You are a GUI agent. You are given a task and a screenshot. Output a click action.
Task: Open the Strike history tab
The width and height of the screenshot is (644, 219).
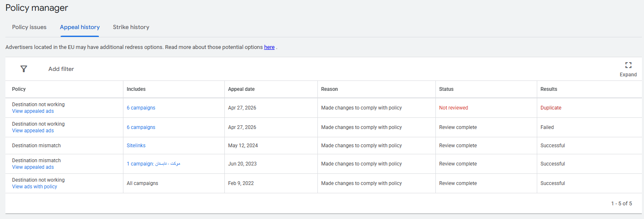[131, 27]
